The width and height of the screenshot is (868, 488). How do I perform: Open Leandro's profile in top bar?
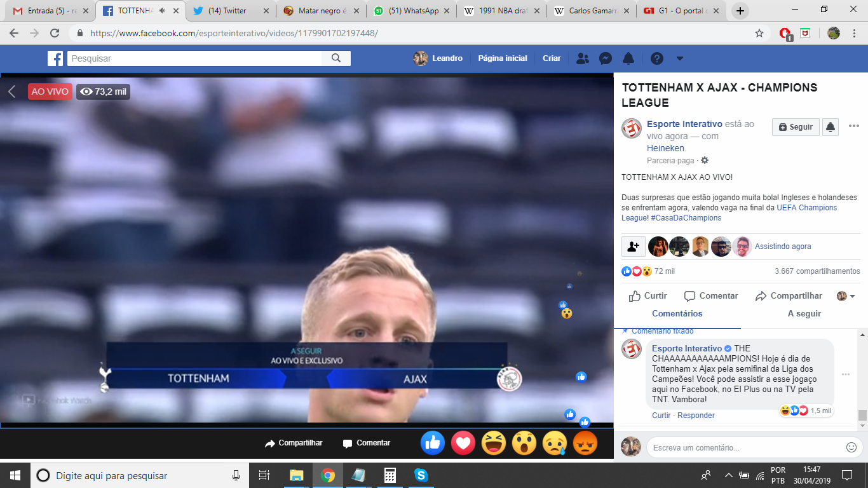438,58
